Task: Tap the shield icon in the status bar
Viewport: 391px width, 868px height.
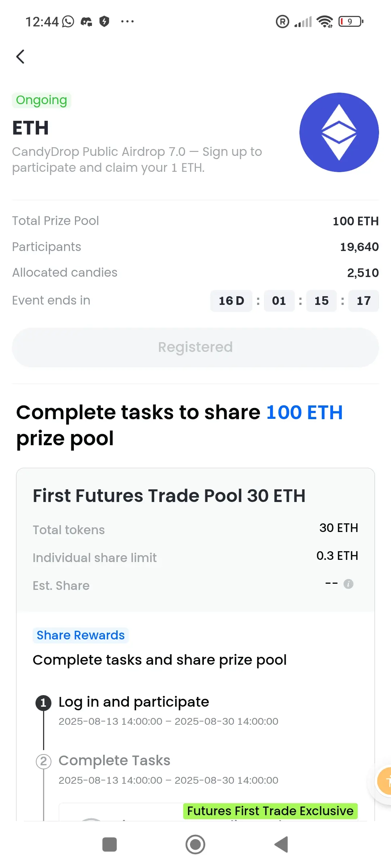Action: [104, 22]
